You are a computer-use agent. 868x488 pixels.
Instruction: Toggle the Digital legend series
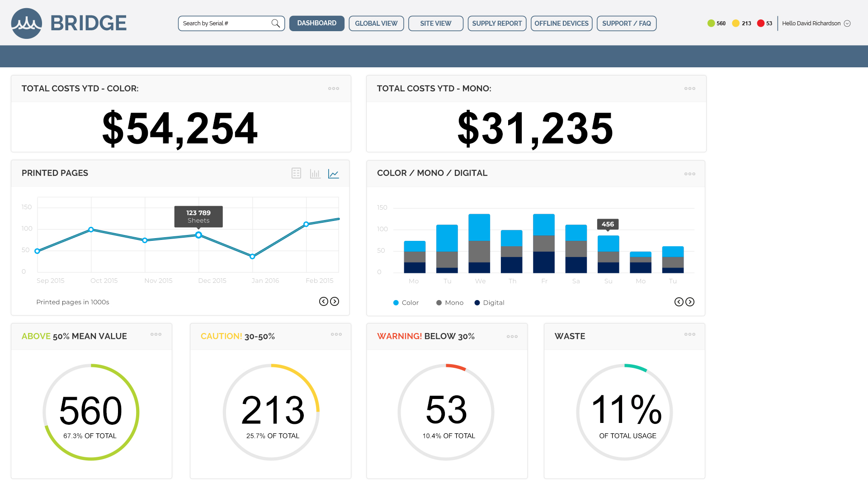(x=489, y=303)
